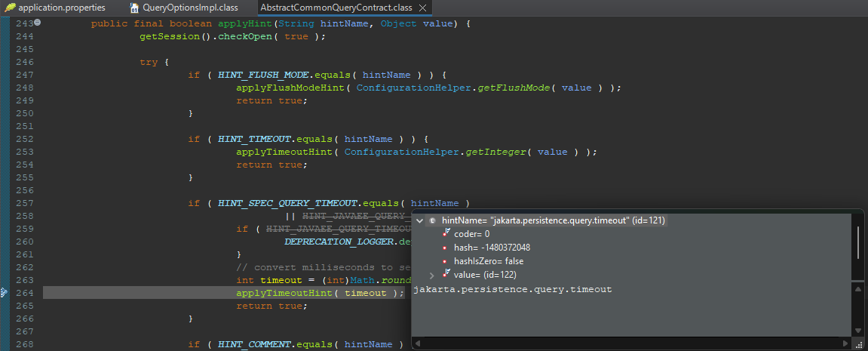Screen dimensions: 868x351
Task: Click the detail pane scroll left arrow
Action: click(x=416, y=343)
